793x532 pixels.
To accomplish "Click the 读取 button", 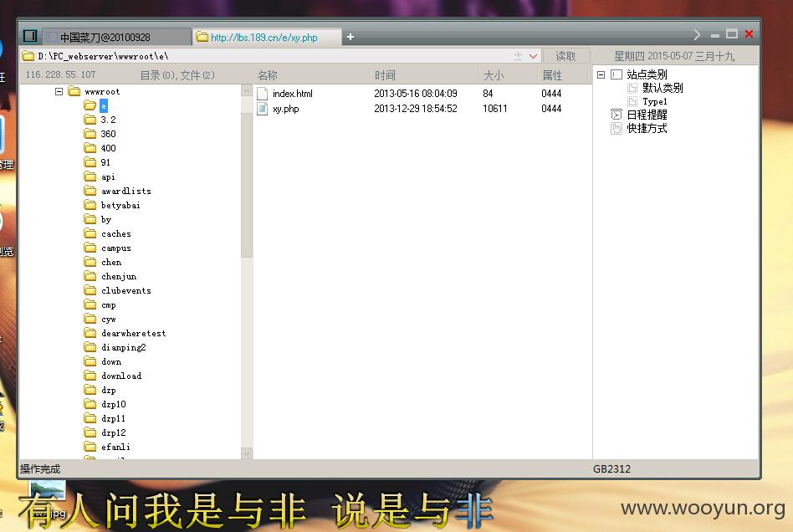I will tap(565, 56).
